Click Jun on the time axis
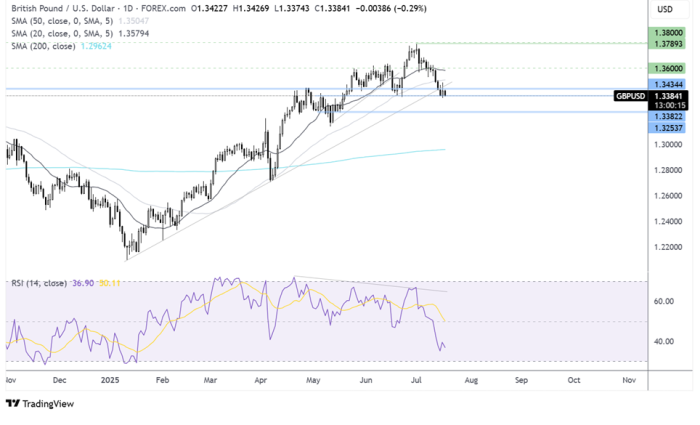 click(x=366, y=380)
